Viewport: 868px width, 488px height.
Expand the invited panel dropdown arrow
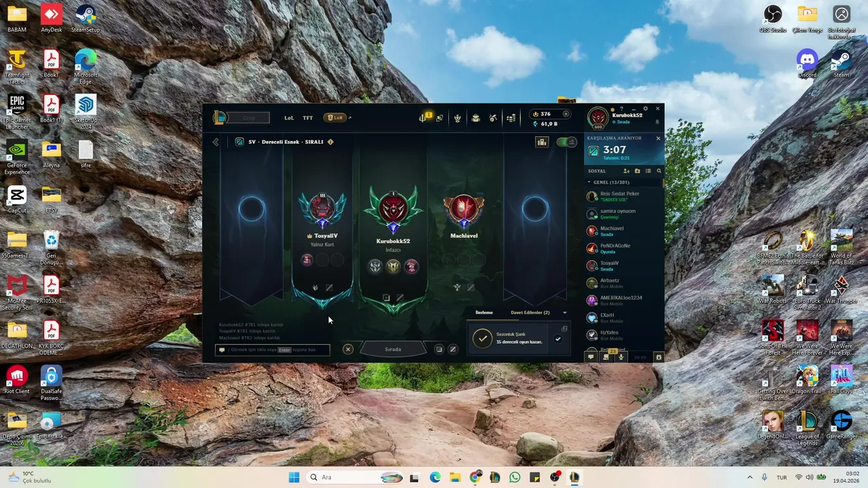565,312
